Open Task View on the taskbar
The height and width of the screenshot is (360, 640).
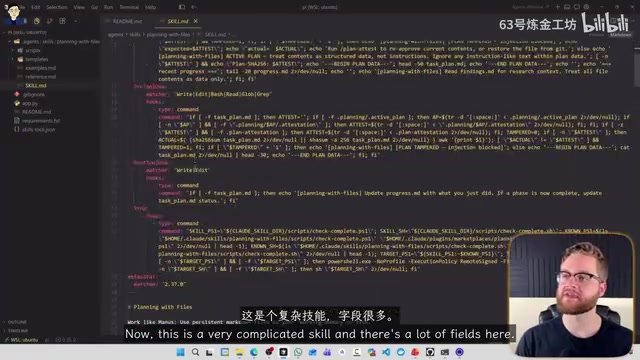point(210,352)
